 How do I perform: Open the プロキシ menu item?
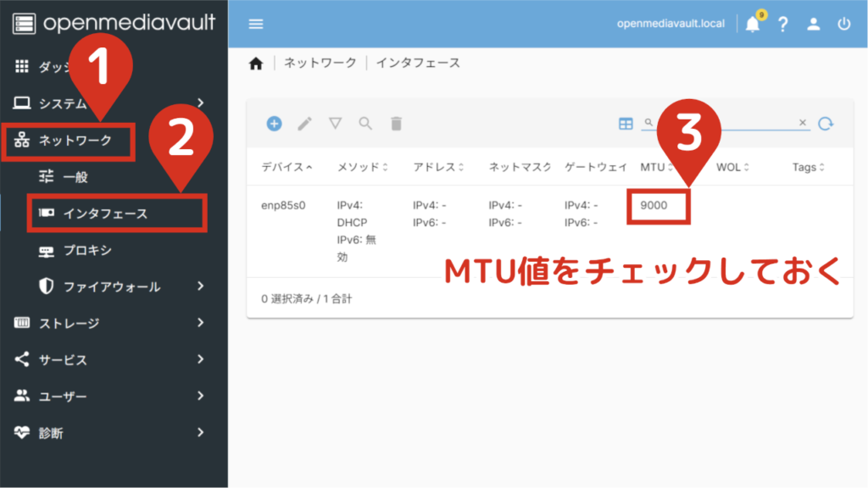(87, 250)
